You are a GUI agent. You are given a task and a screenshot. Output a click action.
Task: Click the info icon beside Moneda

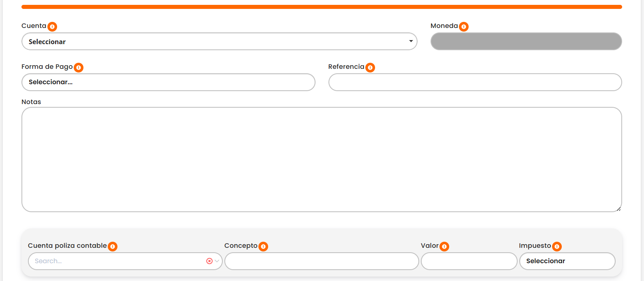coord(464,27)
